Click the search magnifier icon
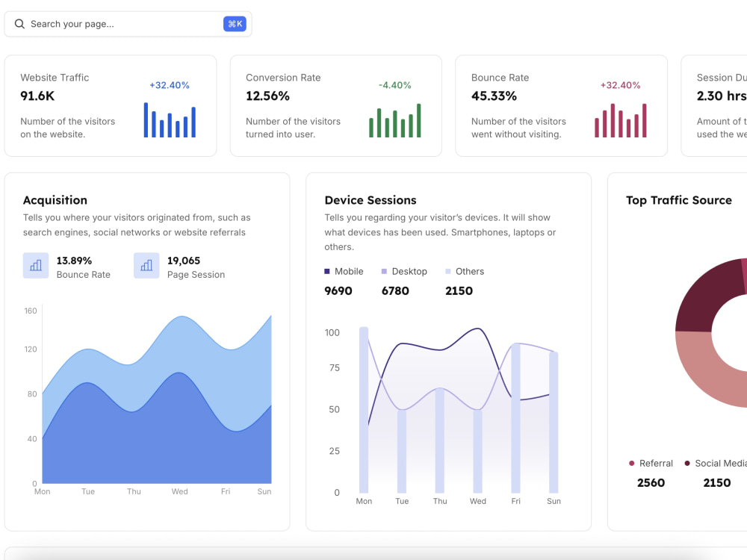Image resolution: width=747 pixels, height=560 pixels. coord(19,24)
